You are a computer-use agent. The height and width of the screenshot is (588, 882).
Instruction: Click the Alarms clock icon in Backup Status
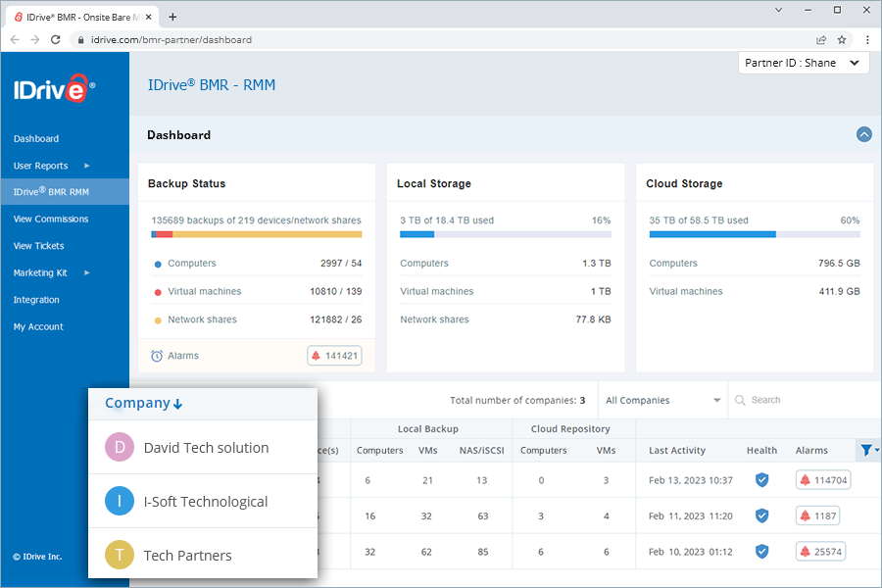tap(157, 356)
